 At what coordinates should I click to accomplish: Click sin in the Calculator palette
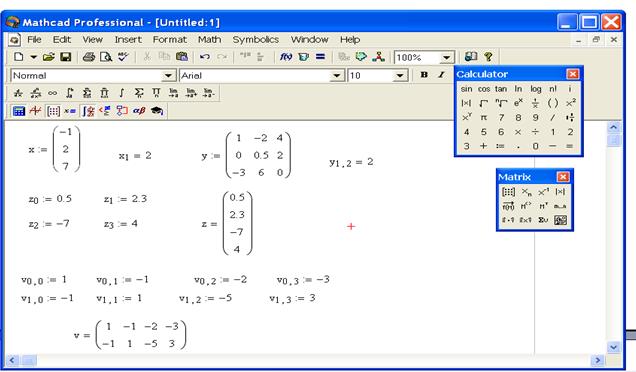(x=466, y=89)
